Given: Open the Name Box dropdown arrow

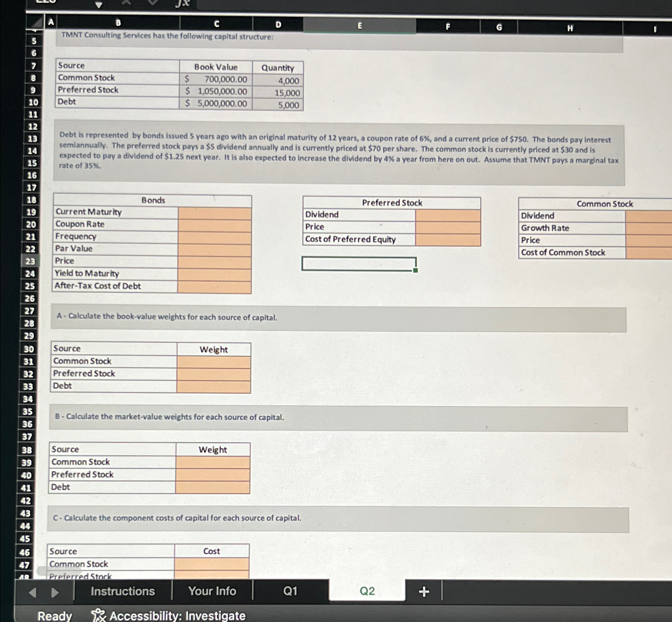Looking at the screenshot, I should [99, 5].
